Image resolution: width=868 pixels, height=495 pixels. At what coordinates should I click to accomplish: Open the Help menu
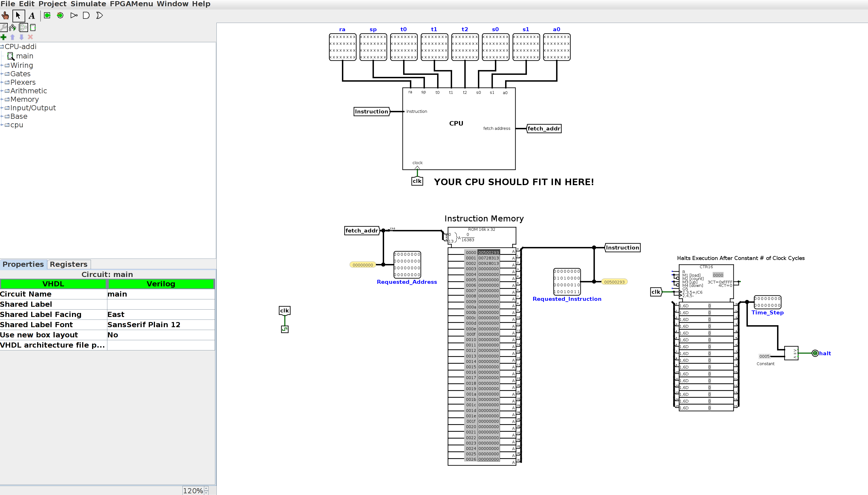click(x=201, y=4)
